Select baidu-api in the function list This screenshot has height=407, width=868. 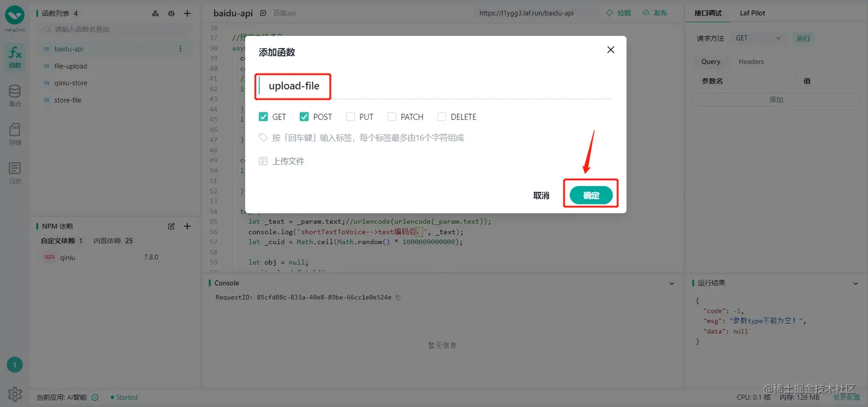coord(114,49)
